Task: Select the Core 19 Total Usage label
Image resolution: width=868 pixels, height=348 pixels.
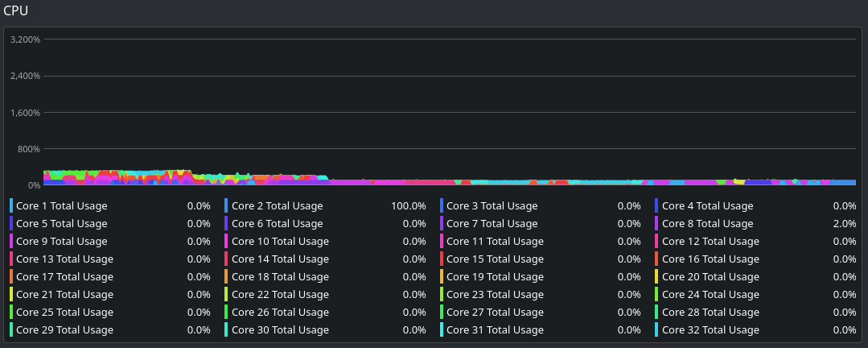Action: pyautogui.click(x=495, y=276)
